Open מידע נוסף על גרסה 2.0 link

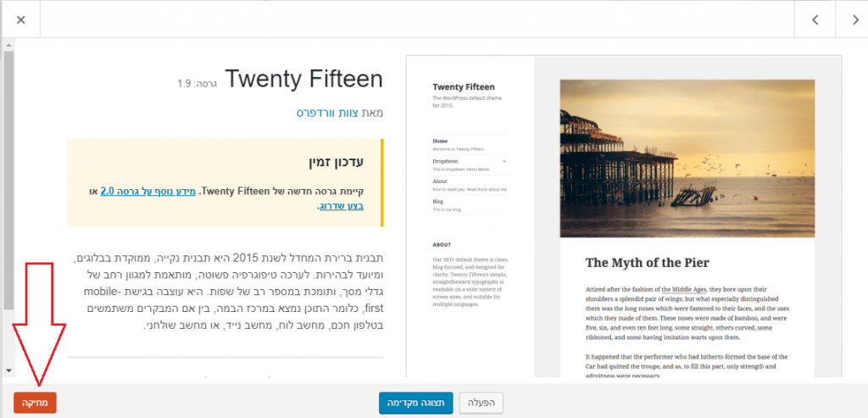[147, 192]
